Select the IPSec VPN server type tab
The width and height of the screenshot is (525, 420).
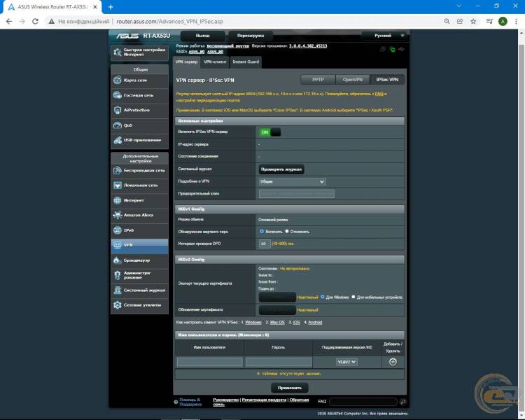pyautogui.click(x=387, y=80)
